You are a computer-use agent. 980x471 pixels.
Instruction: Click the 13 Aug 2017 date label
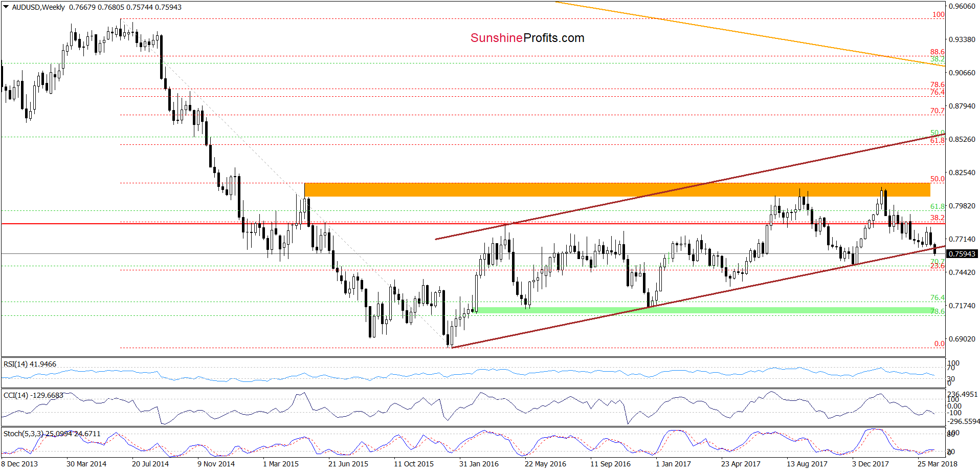(x=807, y=464)
